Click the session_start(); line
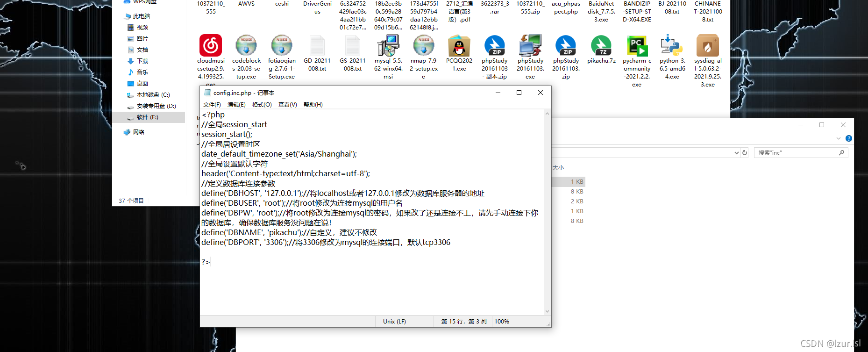This screenshot has width=868, height=352. coord(227,134)
